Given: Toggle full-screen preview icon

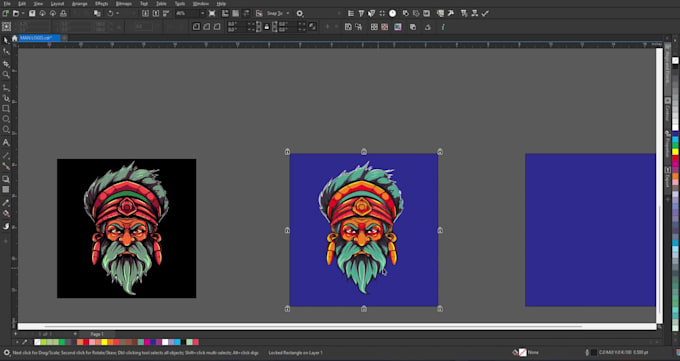Looking at the screenshot, I should pos(212,13).
